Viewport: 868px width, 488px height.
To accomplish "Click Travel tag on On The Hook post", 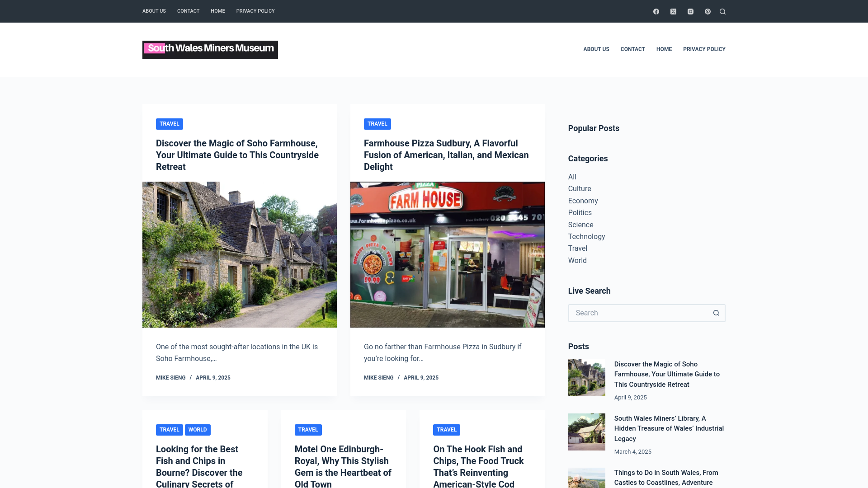I will (x=447, y=430).
